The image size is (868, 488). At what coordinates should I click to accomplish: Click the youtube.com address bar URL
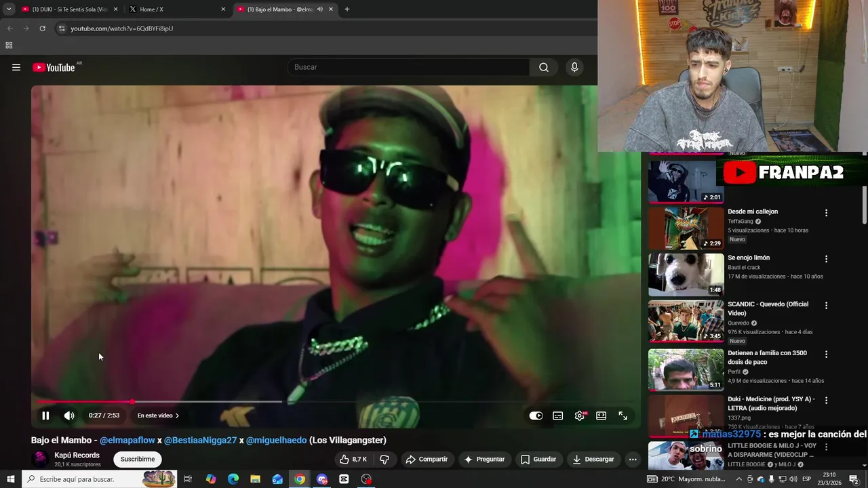(x=122, y=28)
